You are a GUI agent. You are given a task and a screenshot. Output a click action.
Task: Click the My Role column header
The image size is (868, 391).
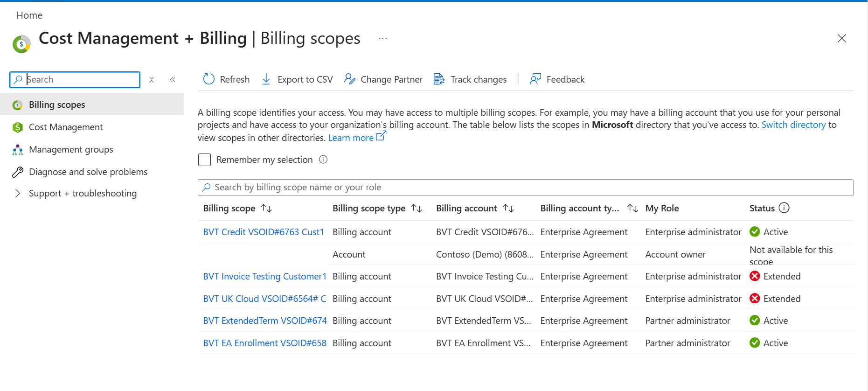coord(662,208)
